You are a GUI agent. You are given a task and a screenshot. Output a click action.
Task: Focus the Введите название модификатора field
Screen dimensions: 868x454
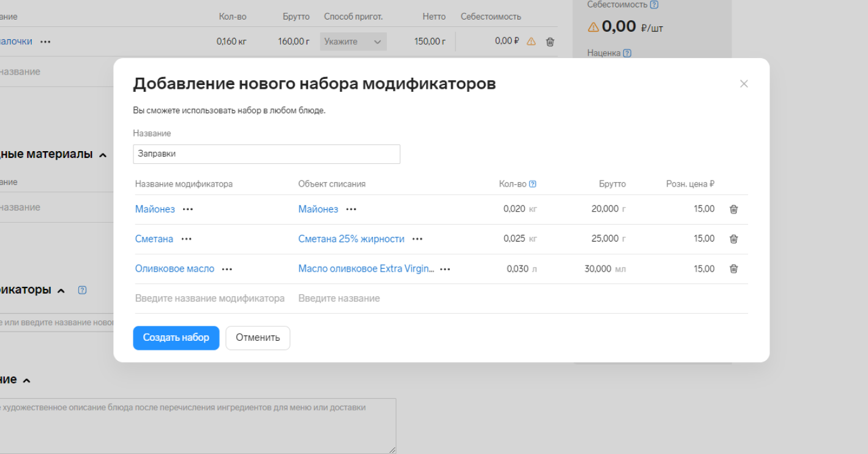(210, 299)
